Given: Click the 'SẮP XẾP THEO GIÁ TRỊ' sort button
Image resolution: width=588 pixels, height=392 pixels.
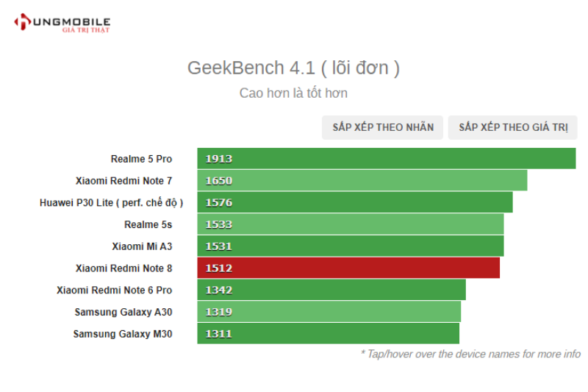Looking at the screenshot, I should (513, 127).
